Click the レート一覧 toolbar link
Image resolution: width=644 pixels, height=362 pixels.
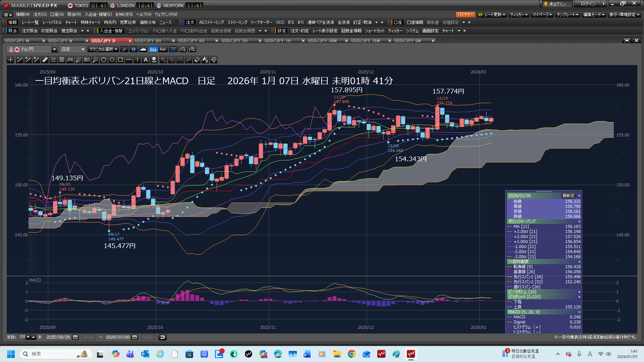tap(30, 23)
